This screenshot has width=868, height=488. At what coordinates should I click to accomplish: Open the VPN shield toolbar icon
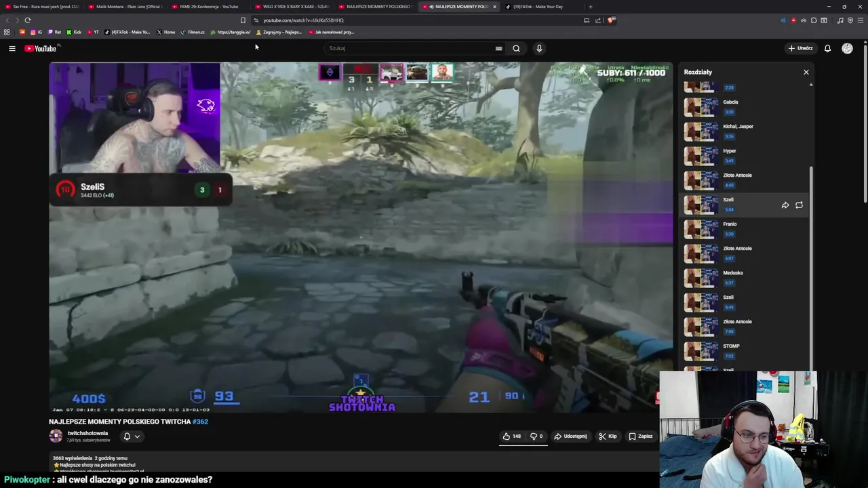[x=850, y=20]
